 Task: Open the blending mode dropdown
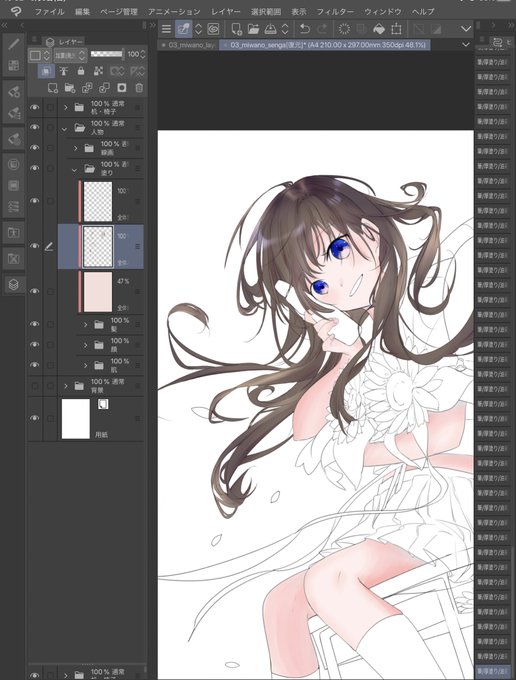(70, 55)
